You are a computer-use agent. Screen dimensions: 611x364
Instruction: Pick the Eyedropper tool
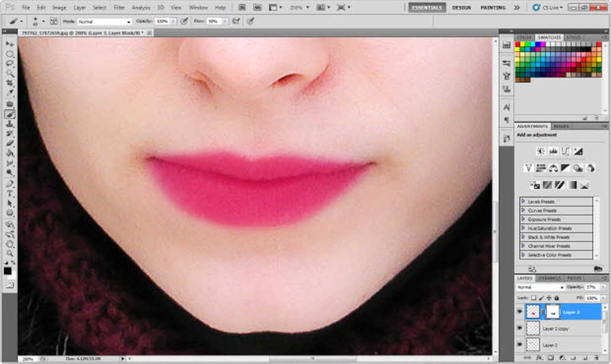[x=10, y=92]
